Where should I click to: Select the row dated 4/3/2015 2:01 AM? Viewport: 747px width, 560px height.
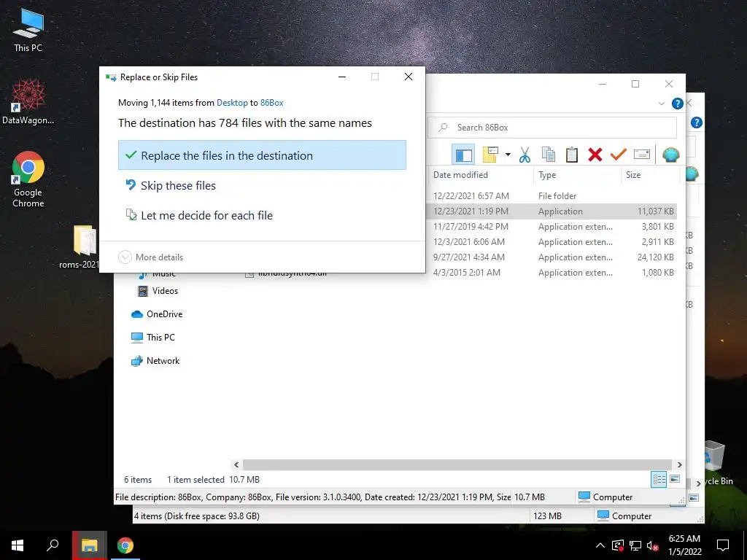[553, 273]
